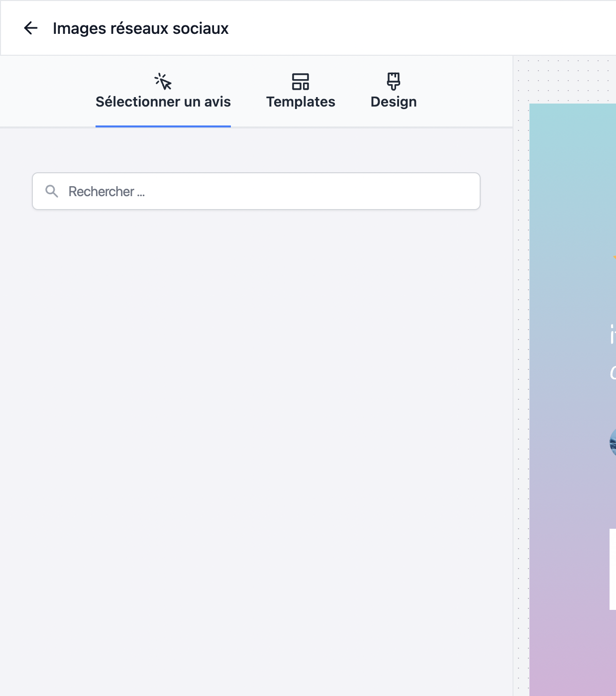
Task: Click the Templates layout icon
Action: [301, 82]
